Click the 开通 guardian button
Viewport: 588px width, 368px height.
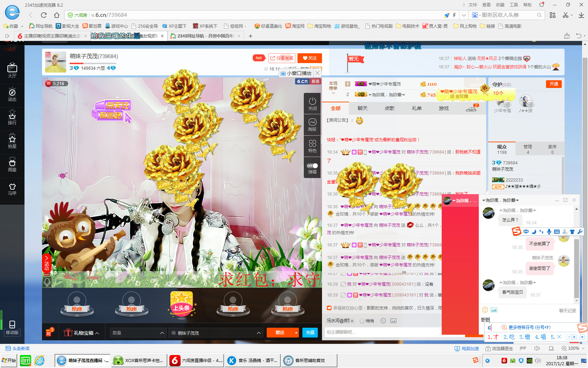click(554, 84)
